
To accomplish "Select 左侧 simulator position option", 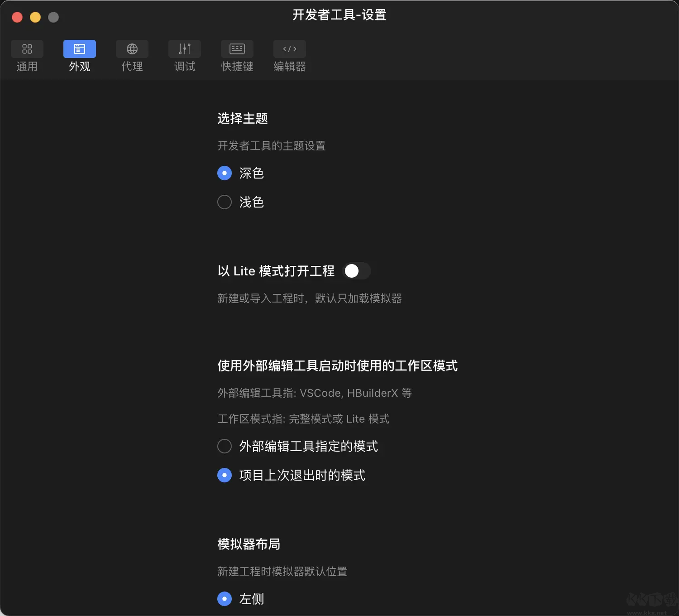I will point(224,599).
